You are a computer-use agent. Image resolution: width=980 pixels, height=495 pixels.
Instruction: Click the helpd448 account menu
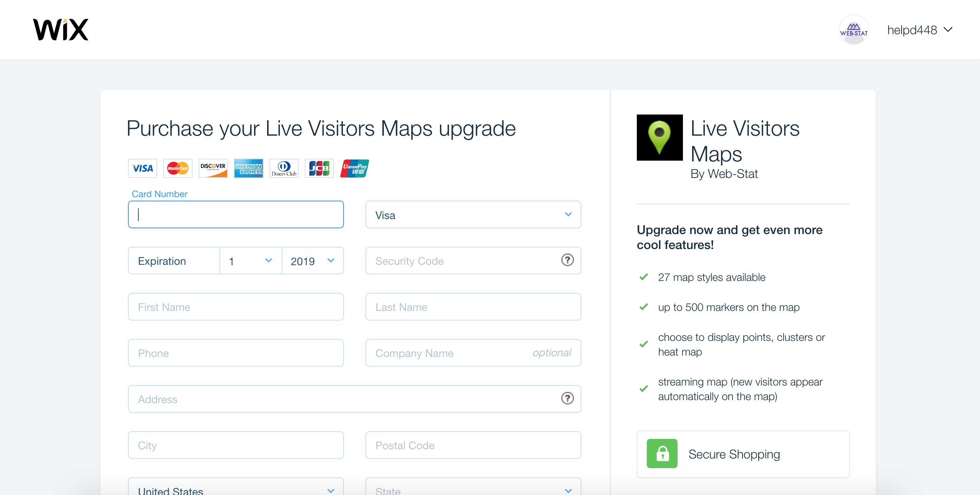tap(919, 30)
